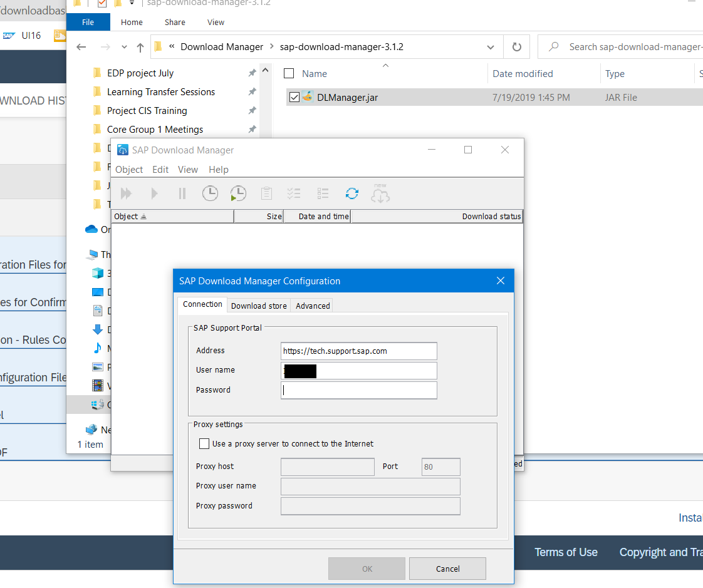This screenshot has height=588, width=703.
Task: Pause downloads using the pause icon
Action: click(182, 193)
